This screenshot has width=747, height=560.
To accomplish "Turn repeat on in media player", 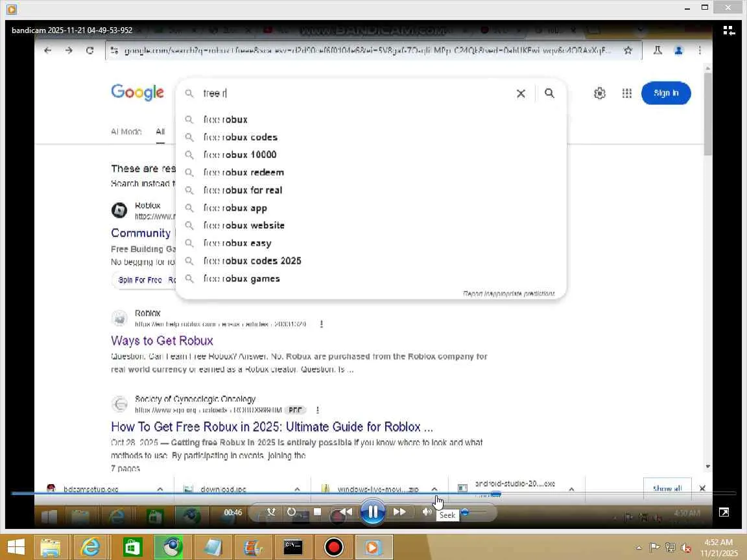I will pos(291,512).
